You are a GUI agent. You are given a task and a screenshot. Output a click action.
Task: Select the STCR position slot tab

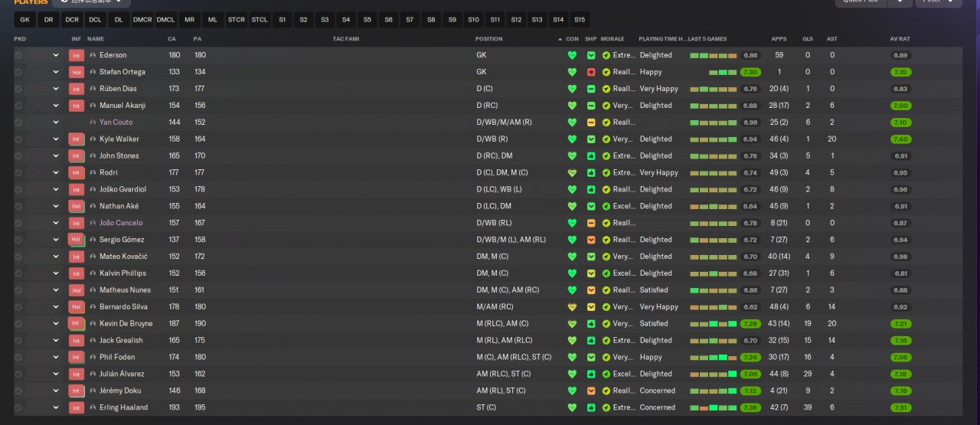[237, 19]
